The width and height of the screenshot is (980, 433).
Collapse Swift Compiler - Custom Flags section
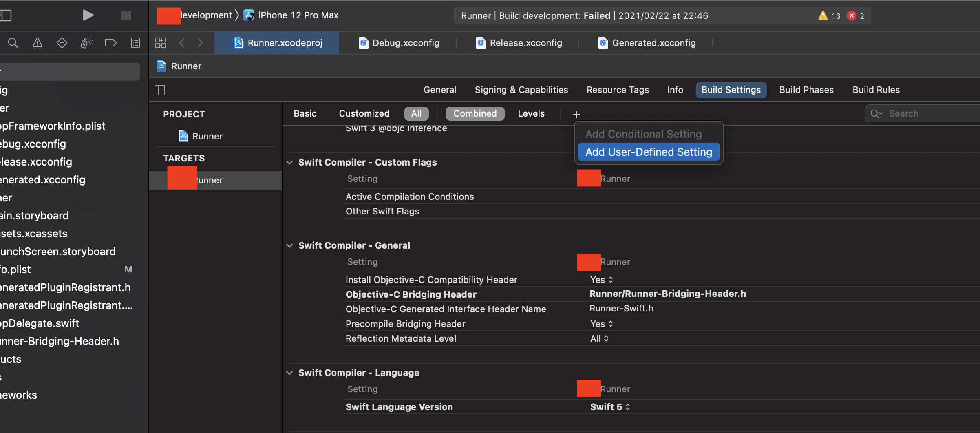289,162
